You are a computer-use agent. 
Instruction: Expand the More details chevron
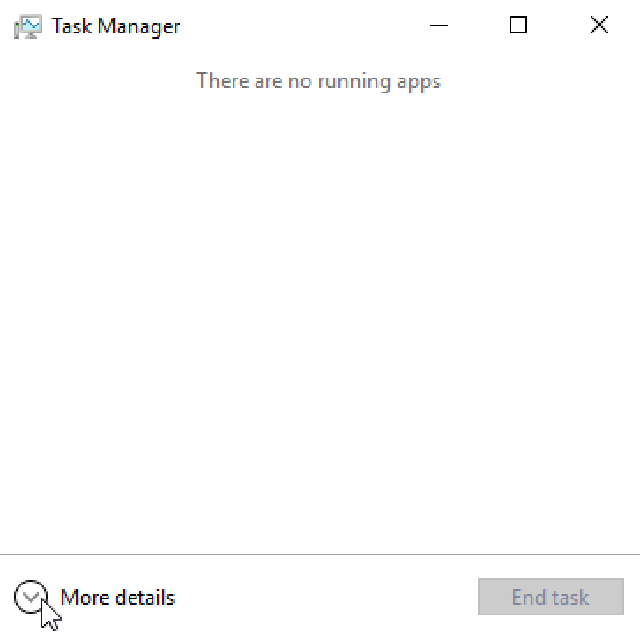tap(30, 597)
